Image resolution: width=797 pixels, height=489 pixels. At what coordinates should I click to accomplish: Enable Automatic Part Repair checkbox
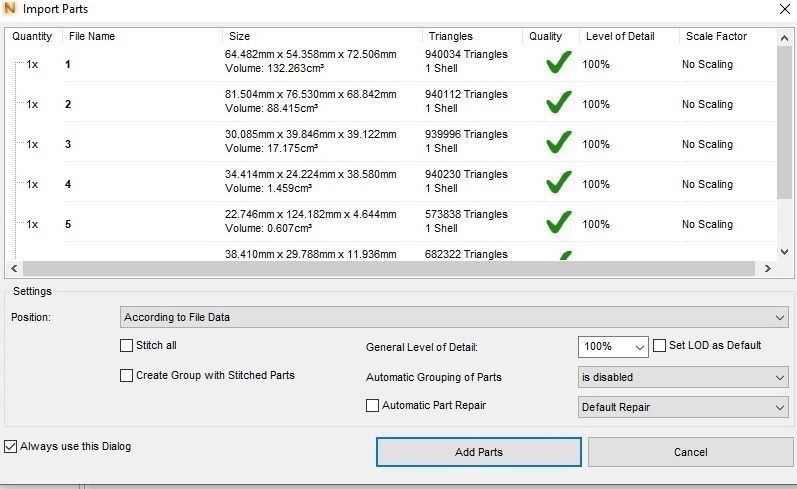(373, 406)
